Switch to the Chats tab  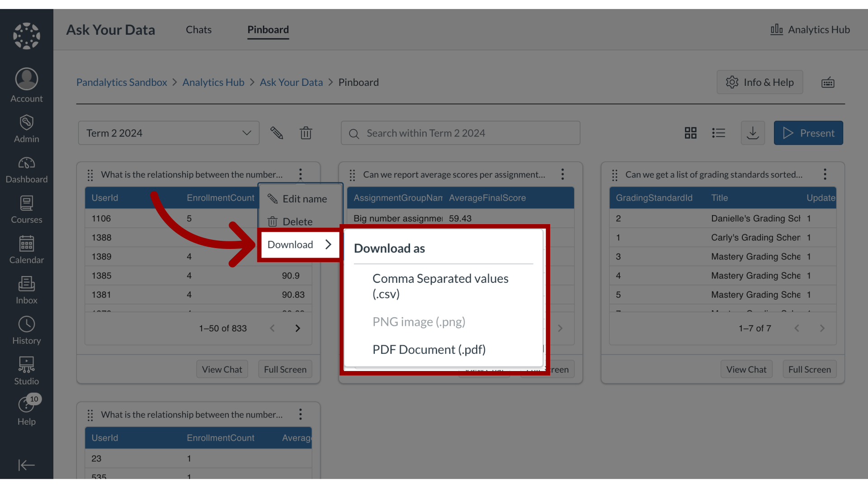coord(198,28)
